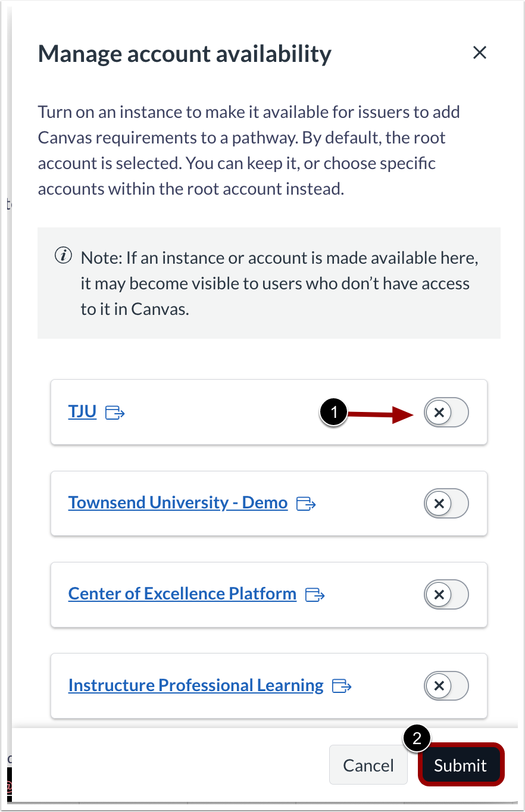Click the pop-out icon beside Townsend University - Demo
525x812 pixels.
(x=307, y=503)
